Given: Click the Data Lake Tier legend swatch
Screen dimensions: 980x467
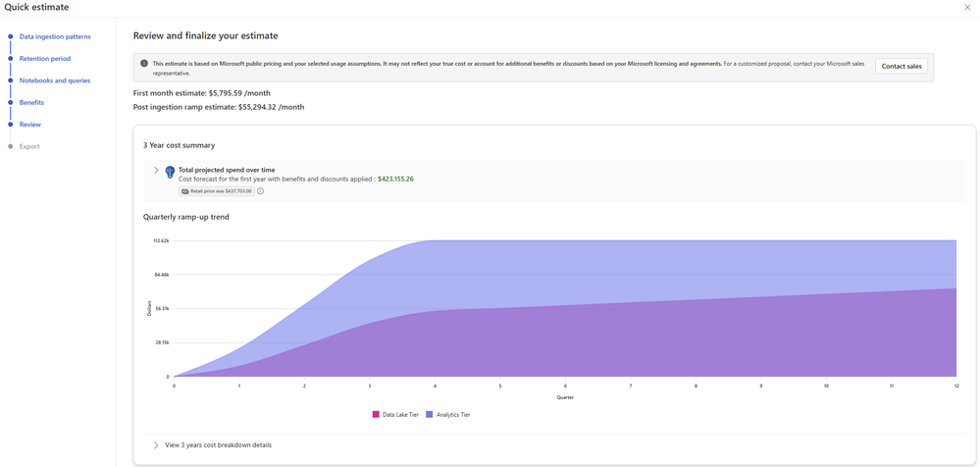Looking at the screenshot, I should [376, 415].
